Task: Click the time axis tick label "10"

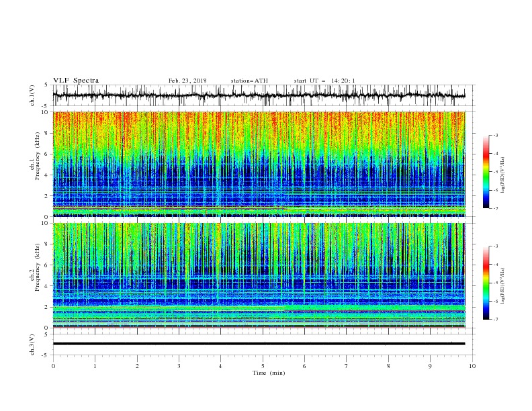Action: click(x=472, y=366)
